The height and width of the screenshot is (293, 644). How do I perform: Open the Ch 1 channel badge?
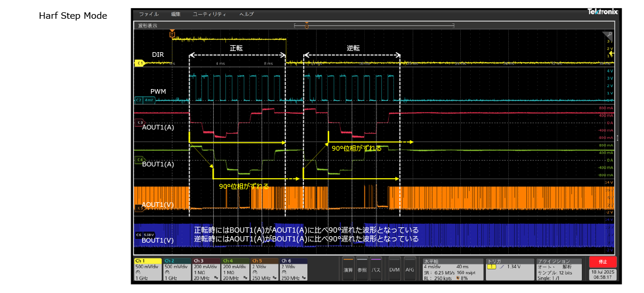[148, 270]
